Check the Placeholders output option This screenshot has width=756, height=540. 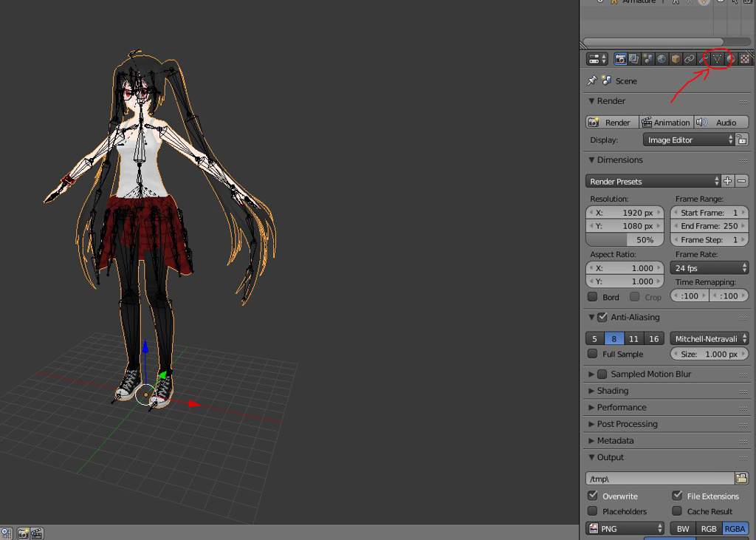coord(593,511)
